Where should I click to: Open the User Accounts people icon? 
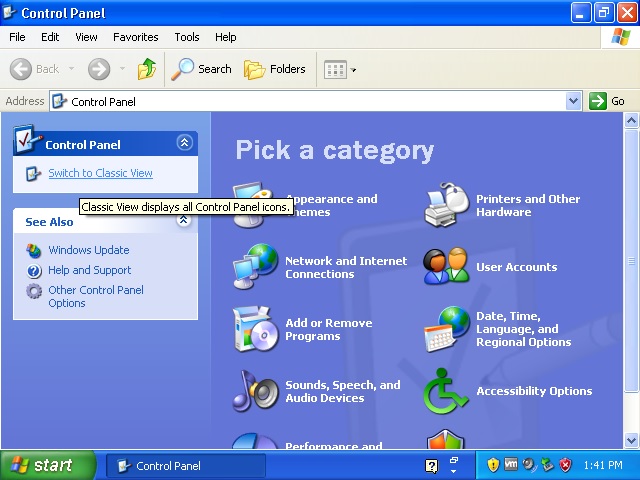[x=446, y=267]
